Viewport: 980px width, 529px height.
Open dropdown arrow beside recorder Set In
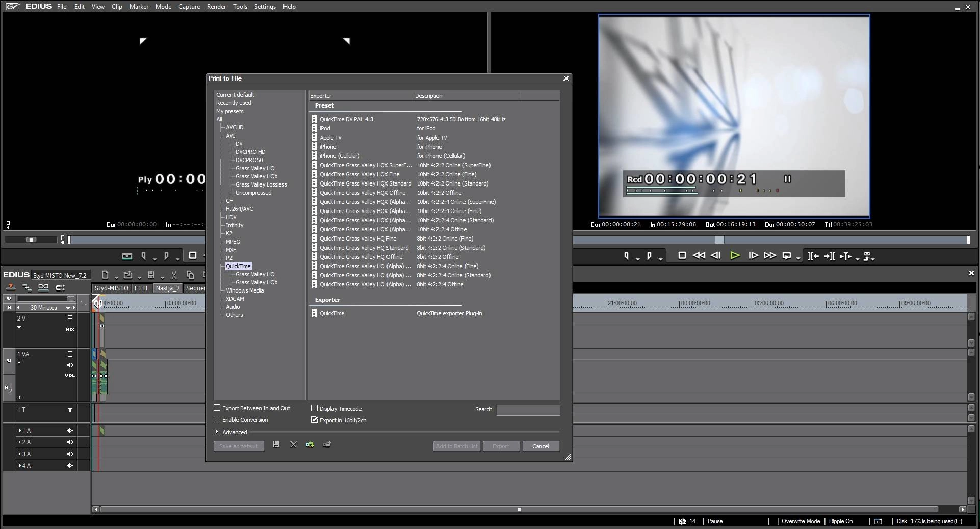(638, 259)
